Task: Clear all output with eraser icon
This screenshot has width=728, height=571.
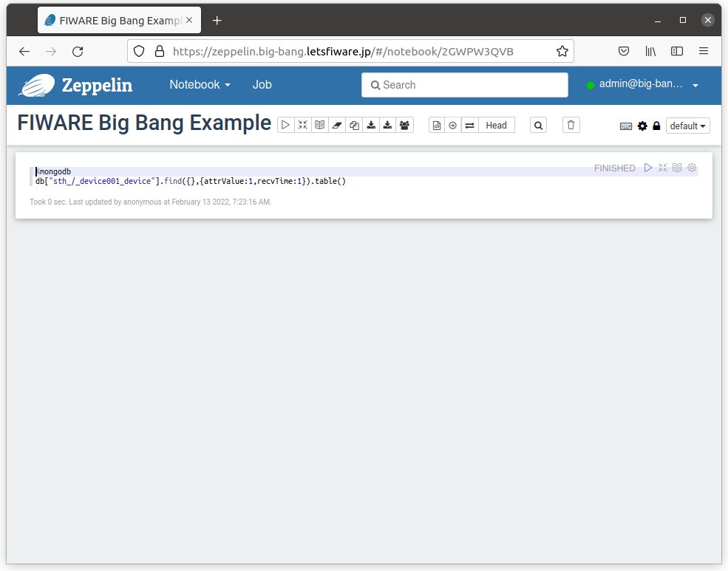Action: tap(337, 126)
